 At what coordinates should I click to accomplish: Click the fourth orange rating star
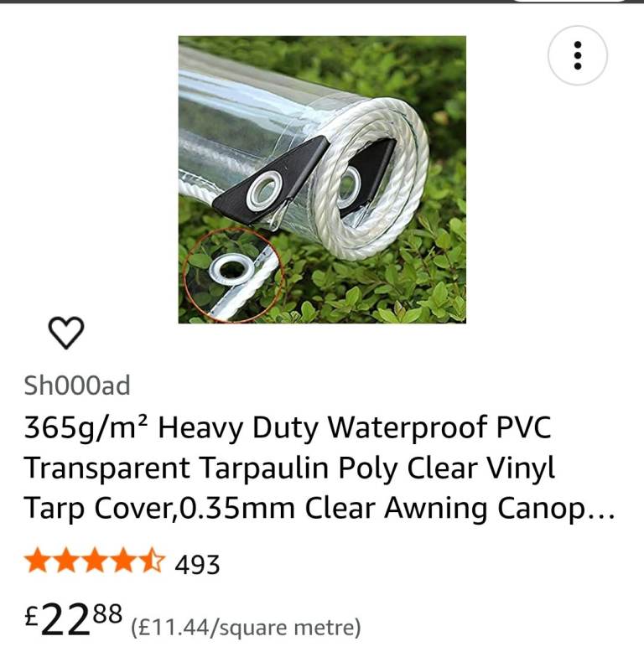coord(122,560)
